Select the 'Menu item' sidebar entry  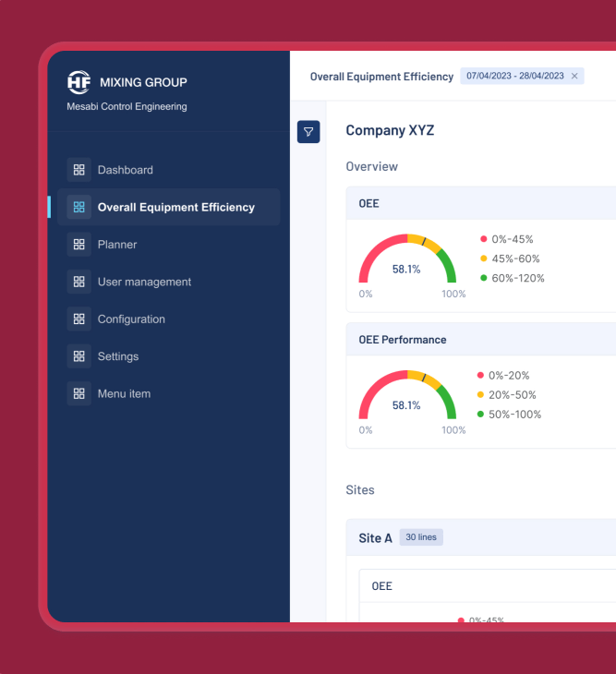(168, 393)
